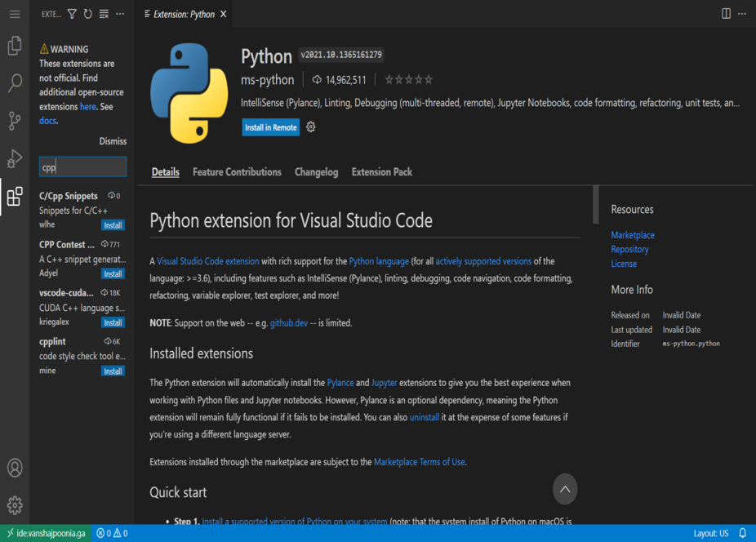Open the actively supported versions link
Viewport: 756px width, 542px height.
point(483,261)
